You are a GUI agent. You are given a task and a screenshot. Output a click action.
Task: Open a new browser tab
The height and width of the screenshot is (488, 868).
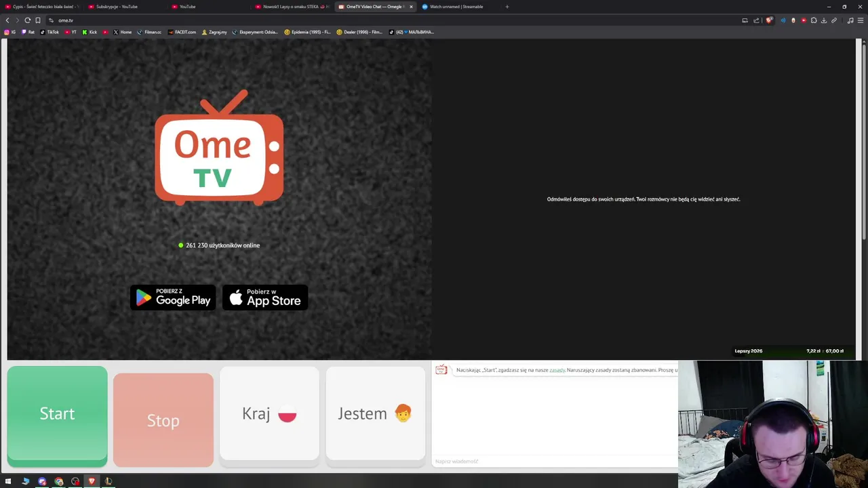point(507,7)
